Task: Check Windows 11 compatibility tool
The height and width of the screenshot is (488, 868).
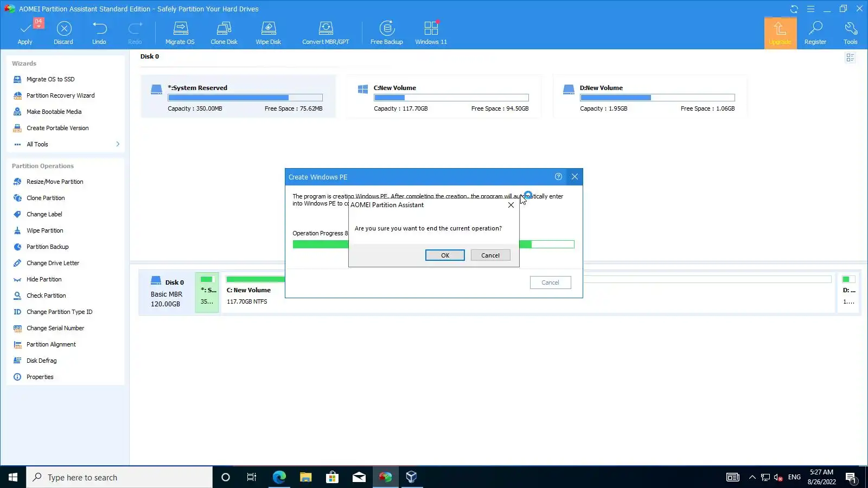Action: (431, 33)
